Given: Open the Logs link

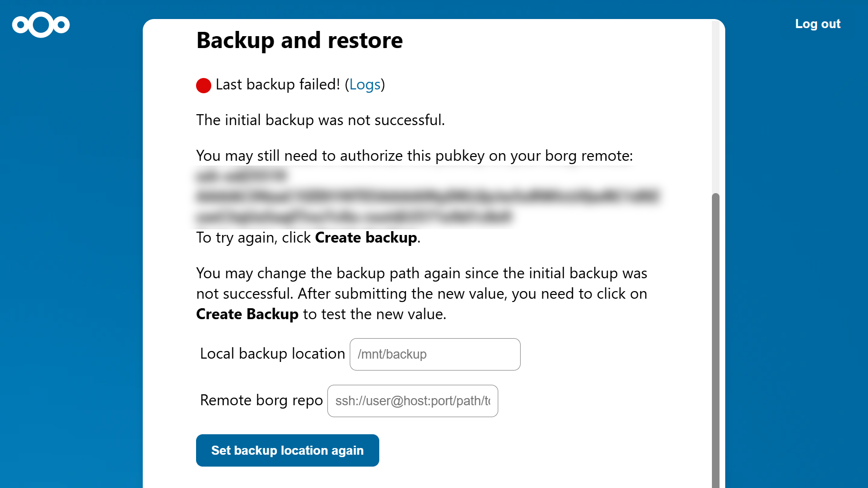Looking at the screenshot, I should [365, 85].
